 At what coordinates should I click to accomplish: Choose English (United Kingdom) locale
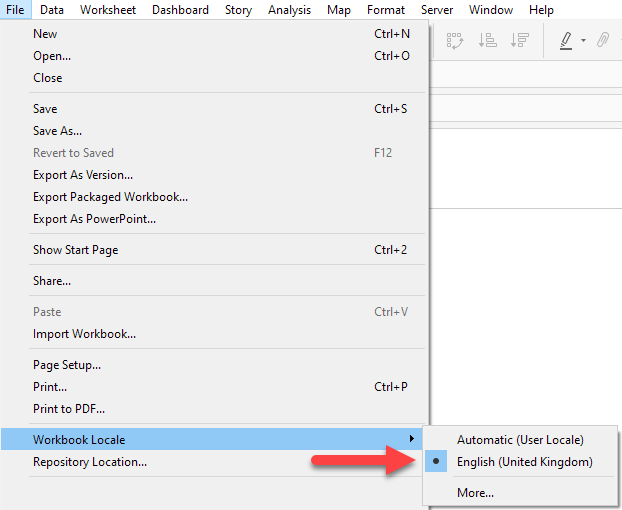pyautogui.click(x=524, y=462)
